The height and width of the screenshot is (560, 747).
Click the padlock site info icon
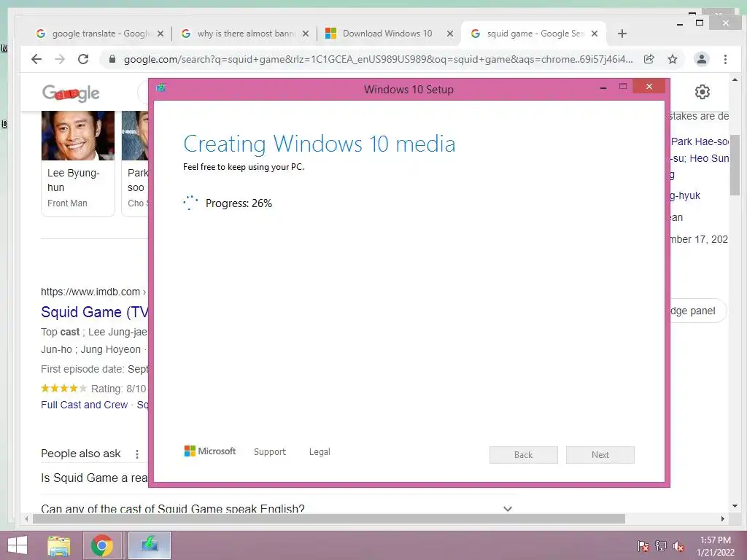112,59
